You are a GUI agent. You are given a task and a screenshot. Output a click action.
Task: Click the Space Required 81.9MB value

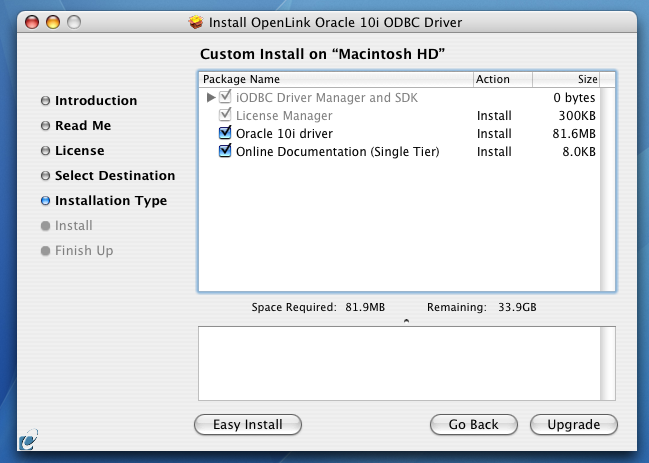pyautogui.click(x=365, y=307)
